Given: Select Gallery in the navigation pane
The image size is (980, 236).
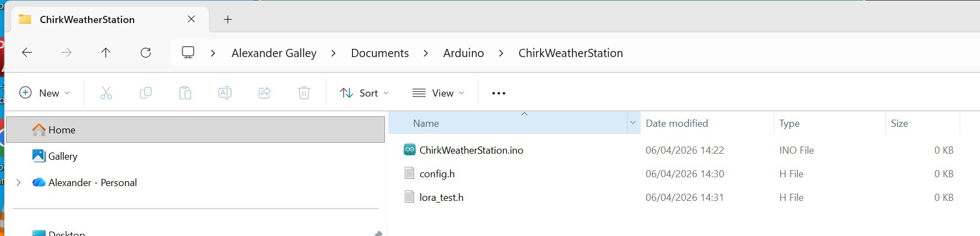Looking at the screenshot, I should coord(63,156).
